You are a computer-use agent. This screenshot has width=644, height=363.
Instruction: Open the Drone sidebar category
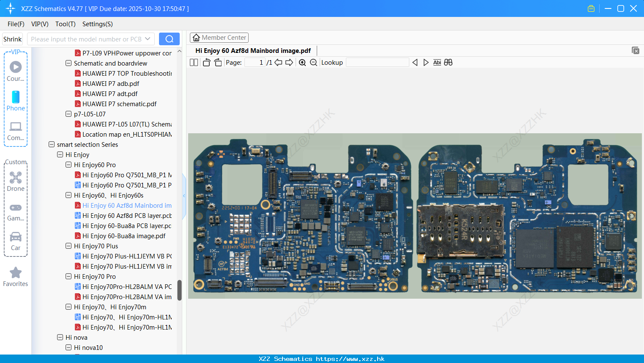16,181
